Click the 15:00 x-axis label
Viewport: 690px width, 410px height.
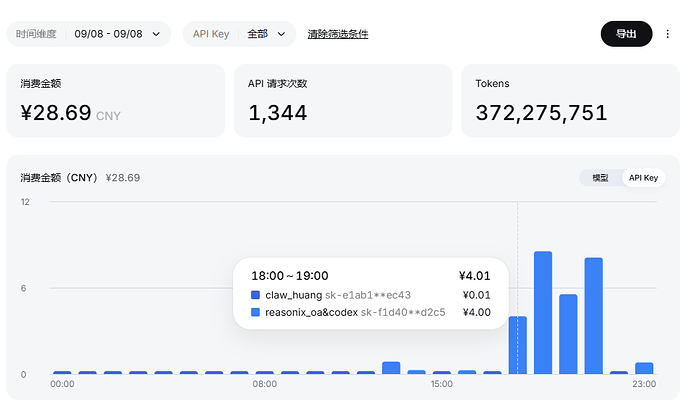click(442, 384)
